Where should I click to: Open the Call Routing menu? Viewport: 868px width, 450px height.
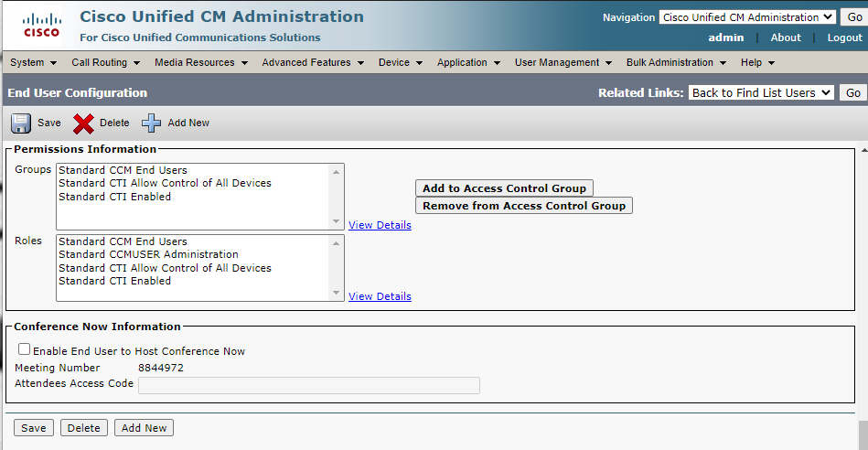point(105,62)
